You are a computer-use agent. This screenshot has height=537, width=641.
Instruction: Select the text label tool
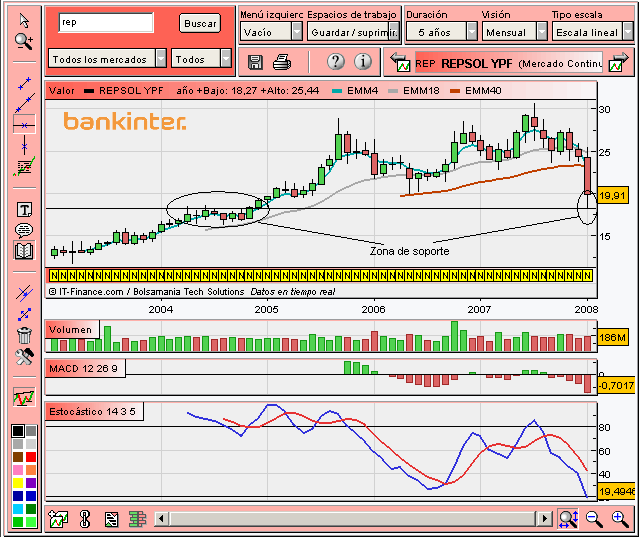25,210
